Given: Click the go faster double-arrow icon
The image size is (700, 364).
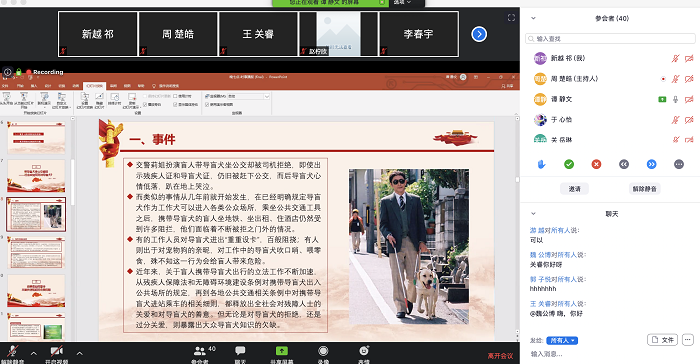Looking at the screenshot, I should click(x=651, y=164).
